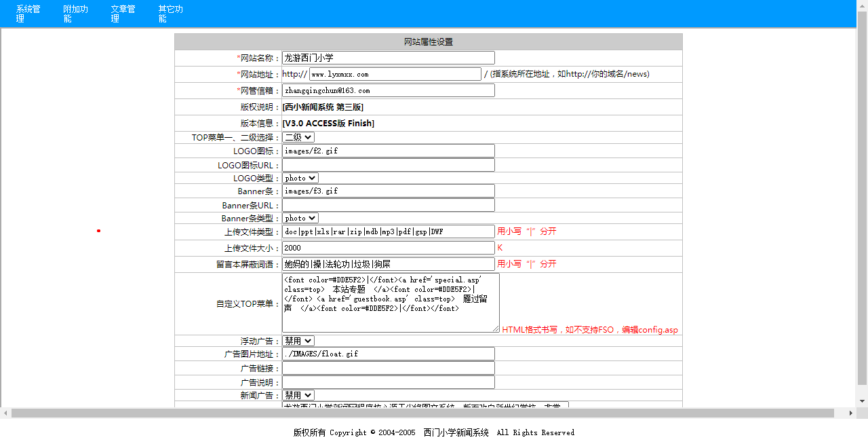Click the Banner条 path field
This screenshot has width=868, height=446.
coord(389,191)
